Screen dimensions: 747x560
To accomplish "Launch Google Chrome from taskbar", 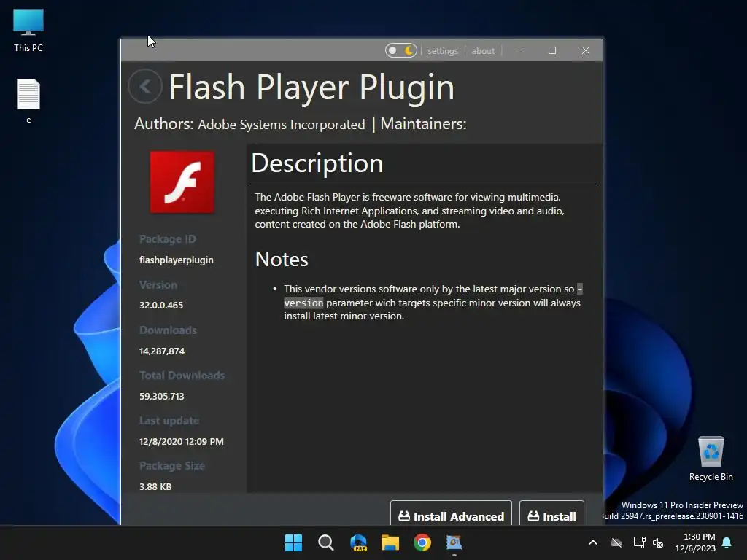I will tap(422, 542).
